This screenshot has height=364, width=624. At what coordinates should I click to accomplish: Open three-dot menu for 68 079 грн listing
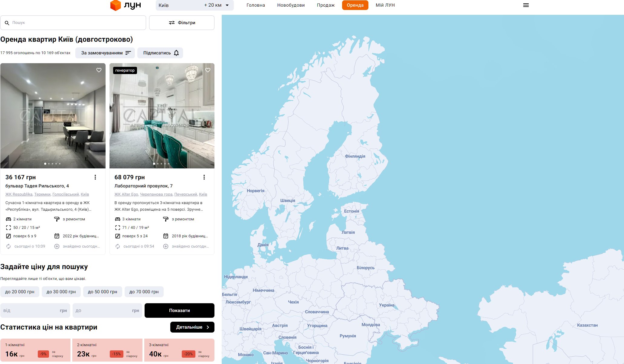204,177
